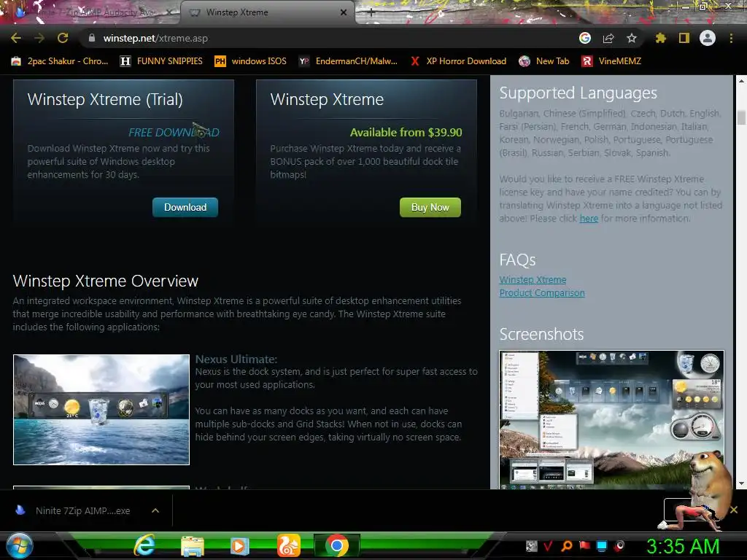Open the Nexus dock screenshot thumbnail

click(x=101, y=410)
